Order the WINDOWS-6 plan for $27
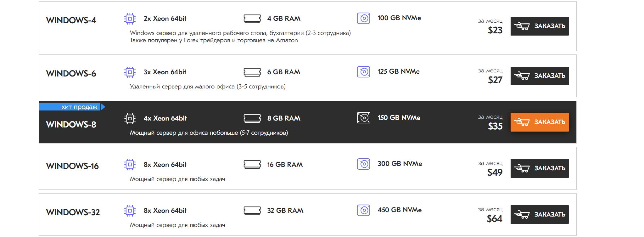 tap(539, 76)
